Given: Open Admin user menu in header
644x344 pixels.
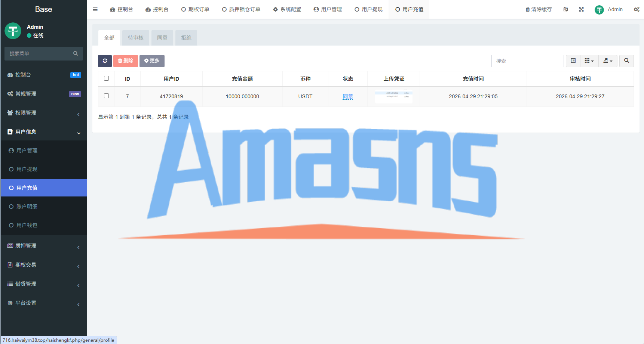Looking at the screenshot, I should pos(609,9).
